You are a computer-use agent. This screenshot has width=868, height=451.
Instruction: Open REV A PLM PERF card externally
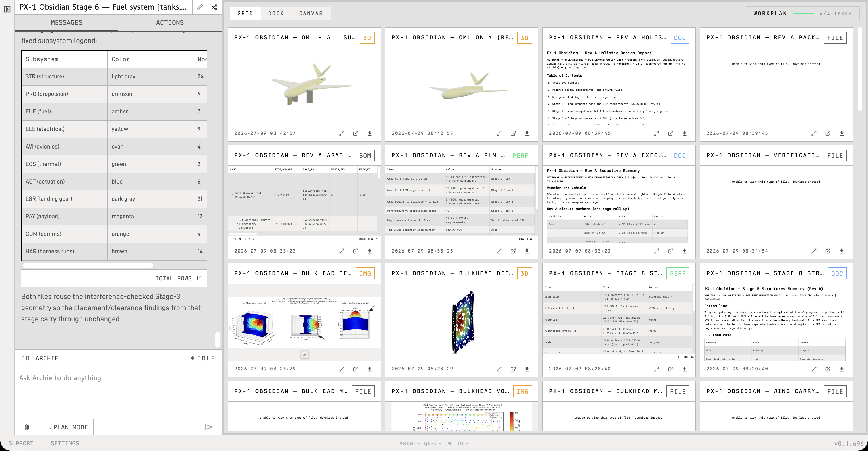point(513,251)
